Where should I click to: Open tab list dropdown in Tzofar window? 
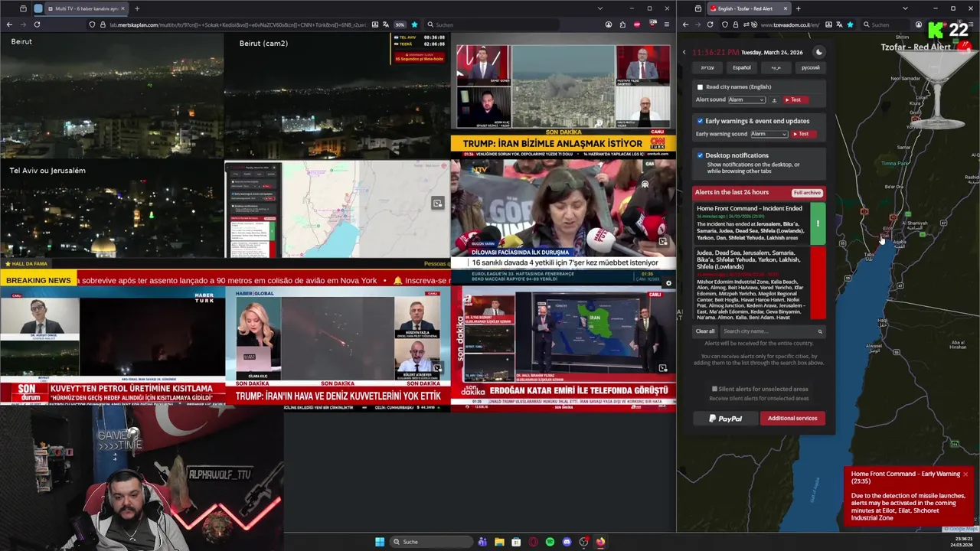coord(905,8)
